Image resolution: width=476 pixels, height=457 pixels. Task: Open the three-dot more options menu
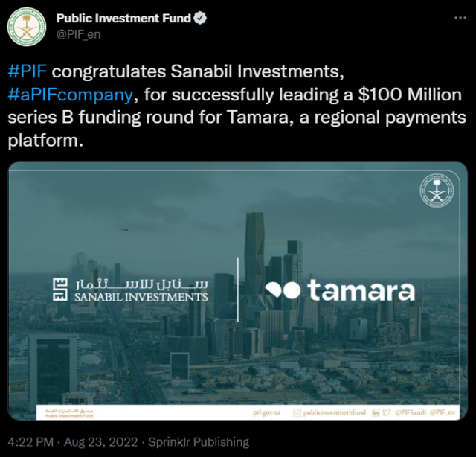460,18
